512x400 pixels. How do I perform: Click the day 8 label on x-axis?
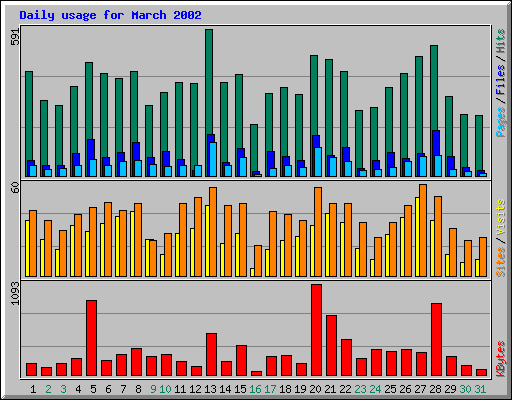tap(138, 389)
